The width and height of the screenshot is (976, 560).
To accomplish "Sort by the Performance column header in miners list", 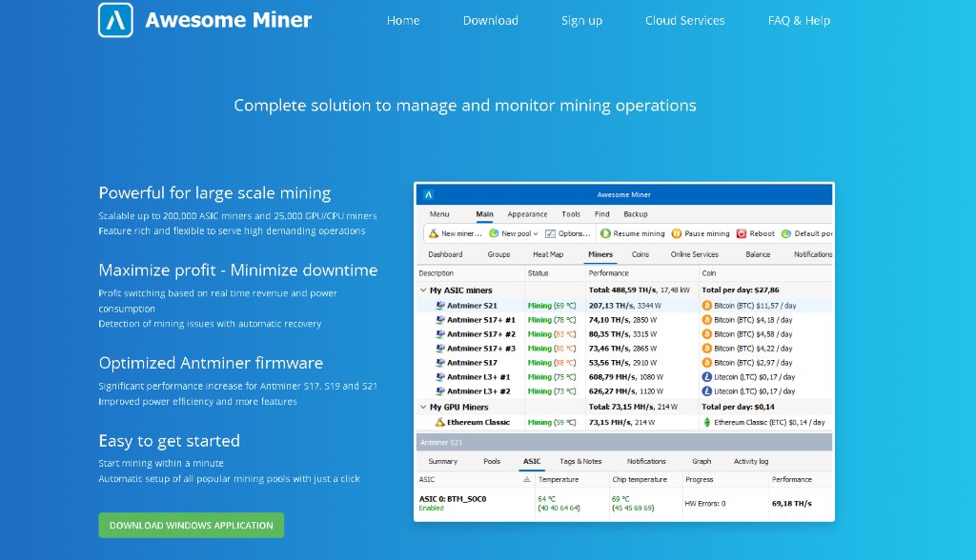I will (608, 273).
